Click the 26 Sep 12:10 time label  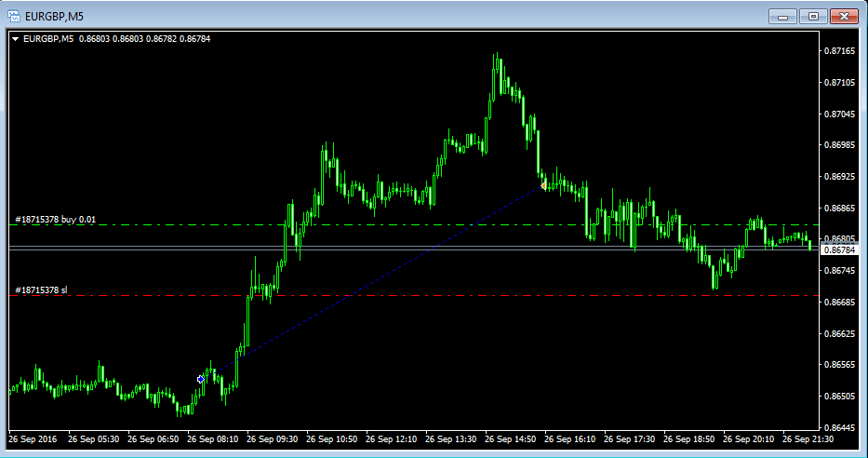pyautogui.click(x=391, y=439)
